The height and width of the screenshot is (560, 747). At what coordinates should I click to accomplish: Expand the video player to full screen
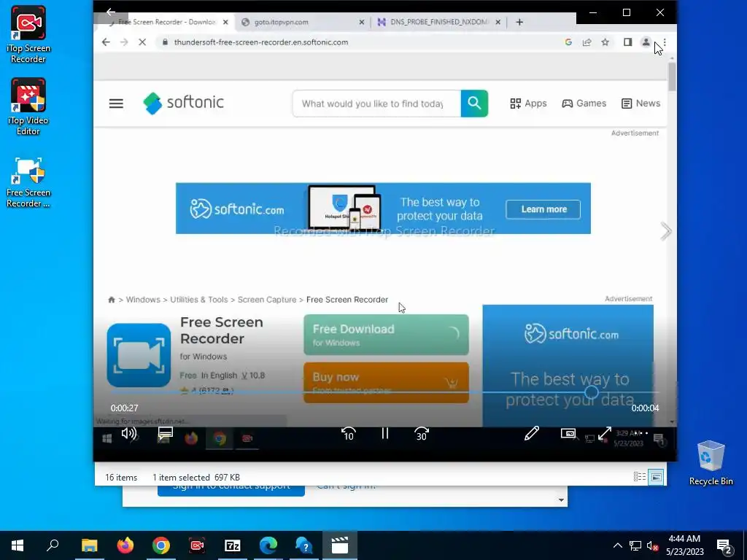[605, 433]
